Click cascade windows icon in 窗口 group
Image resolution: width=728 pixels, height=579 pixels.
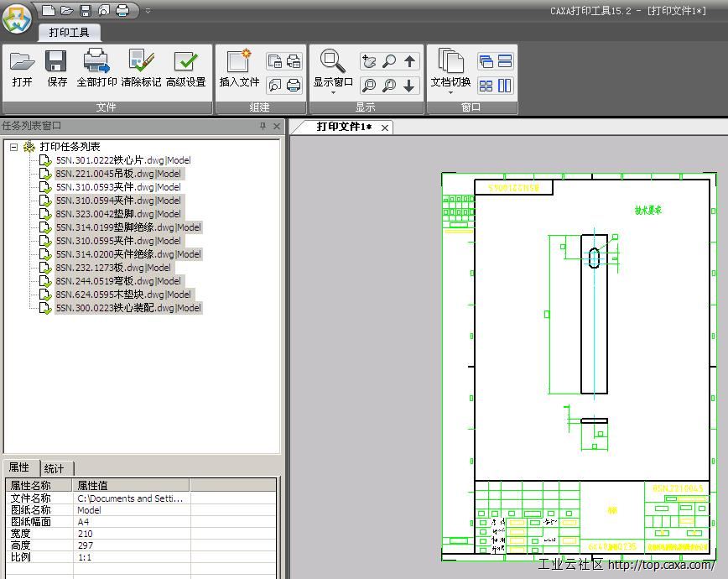pos(486,61)
